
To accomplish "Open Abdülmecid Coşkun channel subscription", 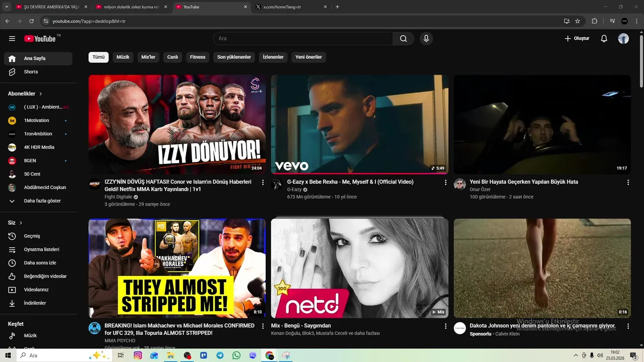I will pyautogui.click(x=38, y=188).
